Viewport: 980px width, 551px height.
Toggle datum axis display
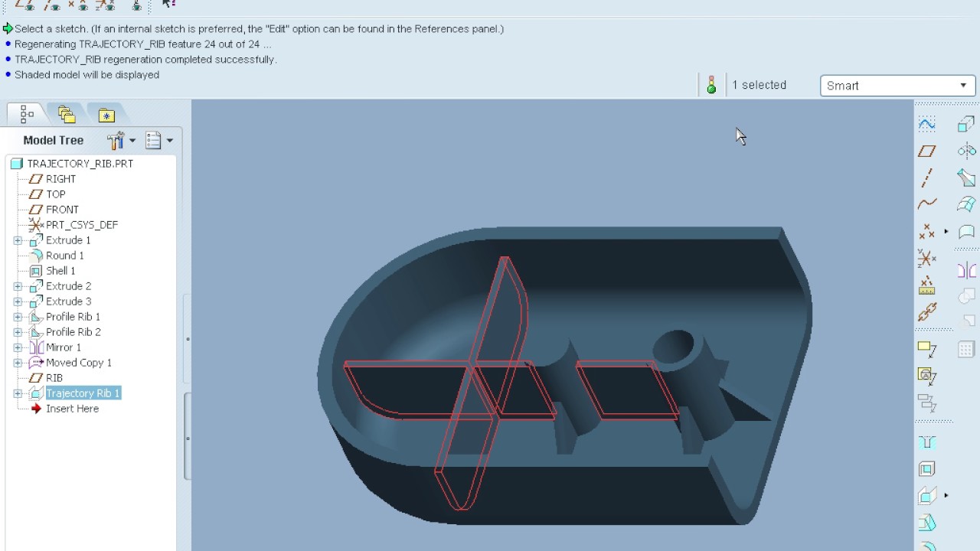52,5
